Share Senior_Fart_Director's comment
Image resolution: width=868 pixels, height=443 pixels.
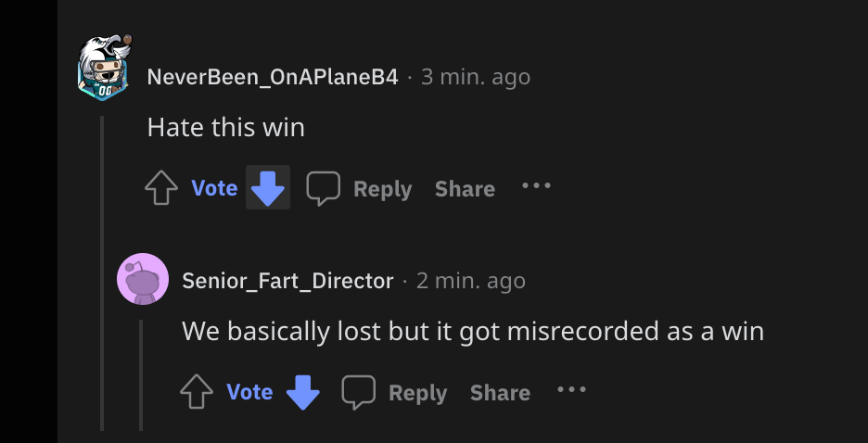500,392
